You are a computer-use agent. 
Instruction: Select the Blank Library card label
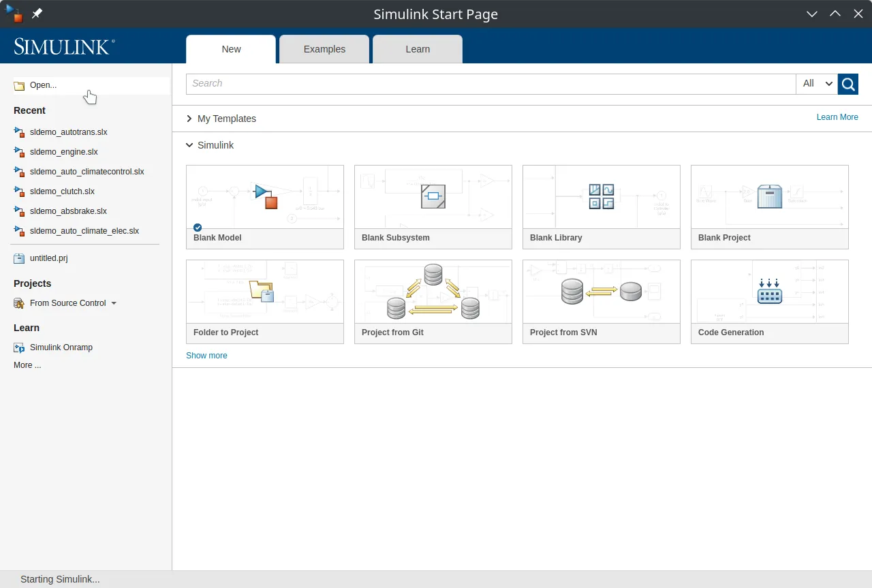tap(556, 238)
